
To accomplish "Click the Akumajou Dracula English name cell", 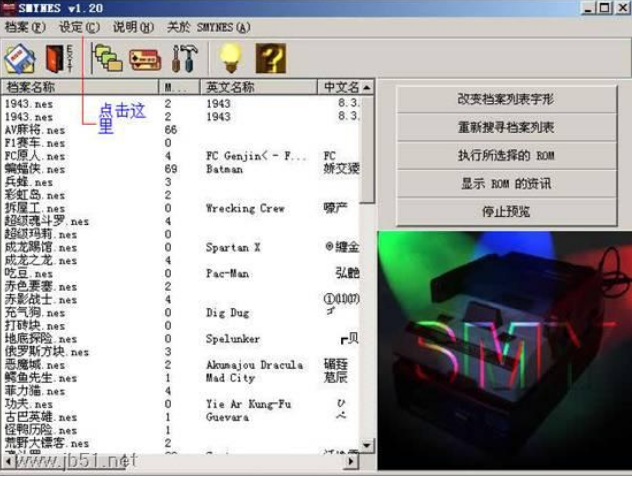I will (254, 365).
